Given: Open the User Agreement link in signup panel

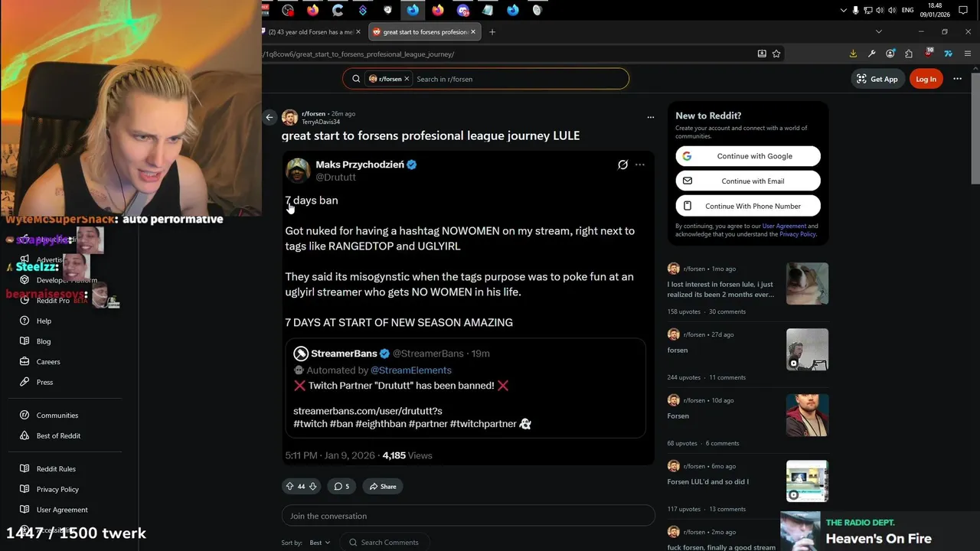Looking at the screenshot, I should click(x=784, y=227).
